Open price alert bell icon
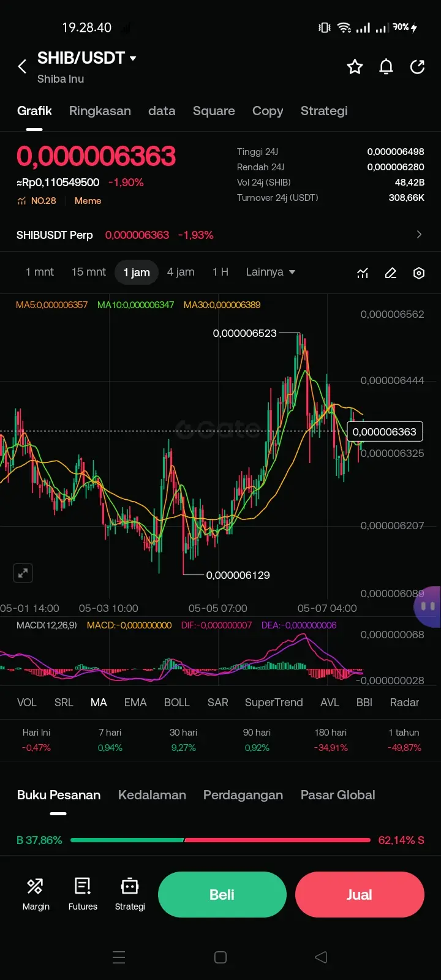The height and width of the screenshot is (980, 441). coord(386,67)
